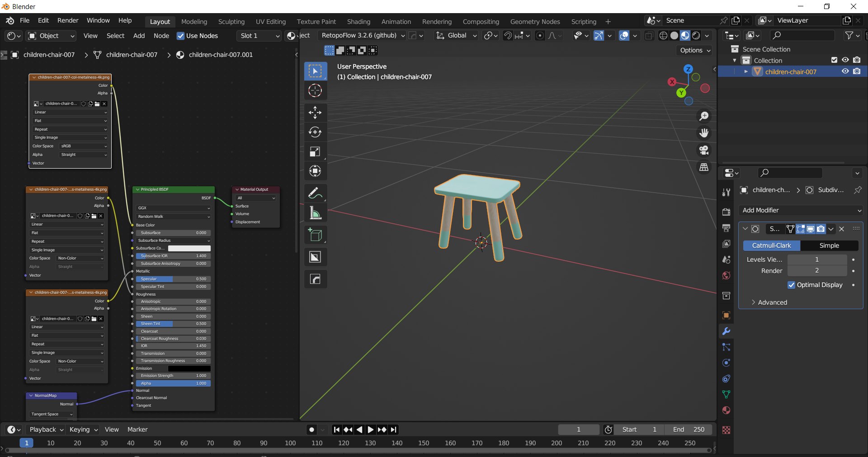Select the Measure tool
868x457 pixels.
(315, 212)
